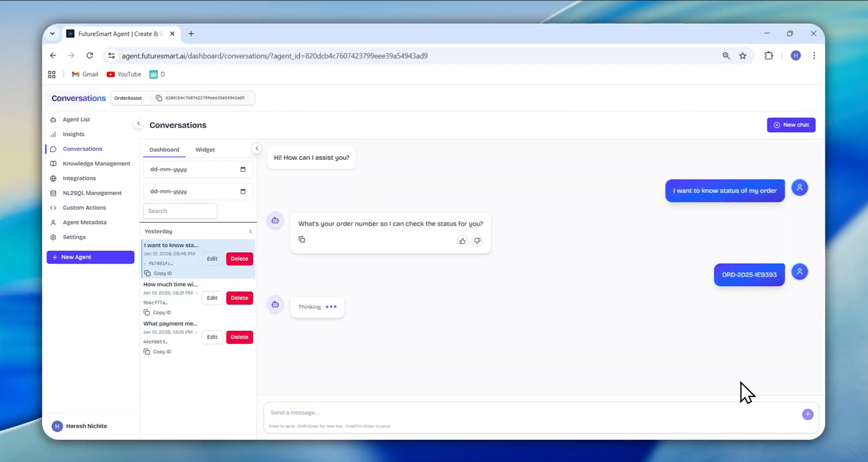Go back in browser history

[x=53, y=55]
